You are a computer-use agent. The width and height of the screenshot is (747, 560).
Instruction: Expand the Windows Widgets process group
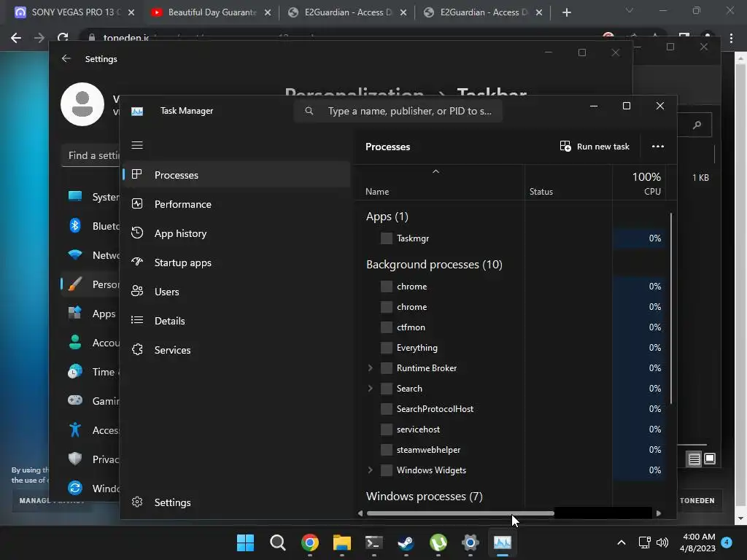tap(370, 470)
